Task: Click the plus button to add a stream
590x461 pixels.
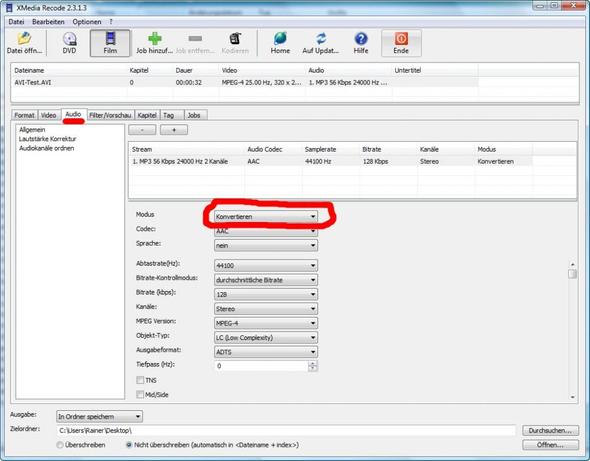Action: click(x=174, y=130)
